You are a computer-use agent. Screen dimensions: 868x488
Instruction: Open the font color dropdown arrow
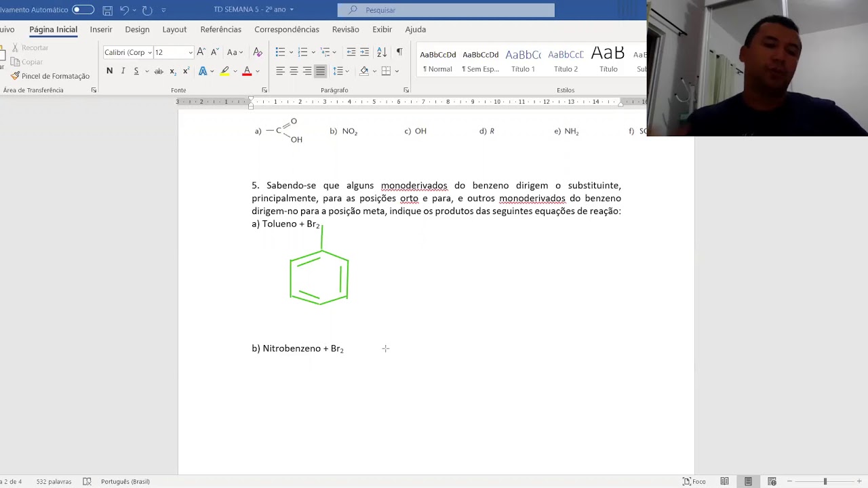[257, 71]
